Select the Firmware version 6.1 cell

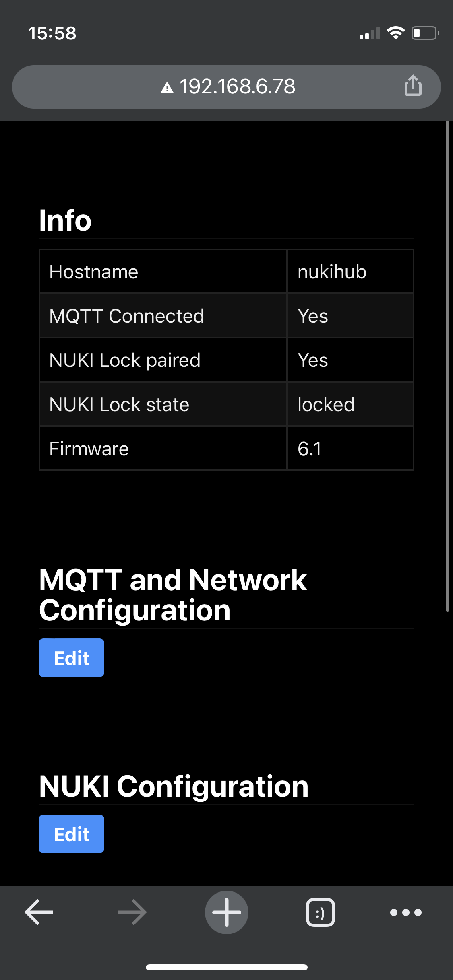pos(308,448)
